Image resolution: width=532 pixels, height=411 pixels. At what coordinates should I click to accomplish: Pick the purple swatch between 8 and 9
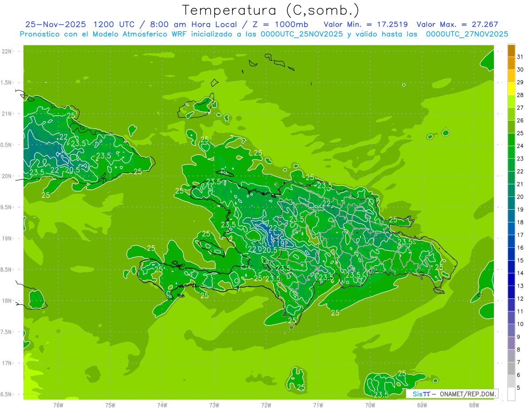(x=511, y=343)
